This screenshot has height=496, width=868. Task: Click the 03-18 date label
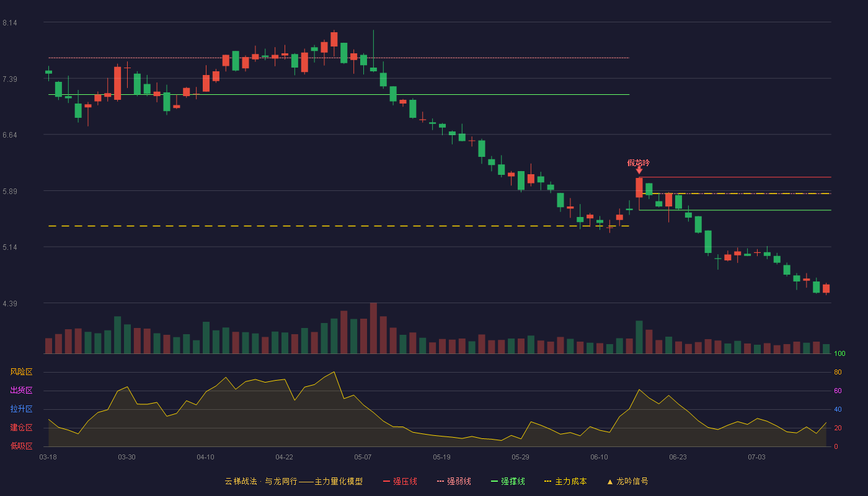[48, 457]
